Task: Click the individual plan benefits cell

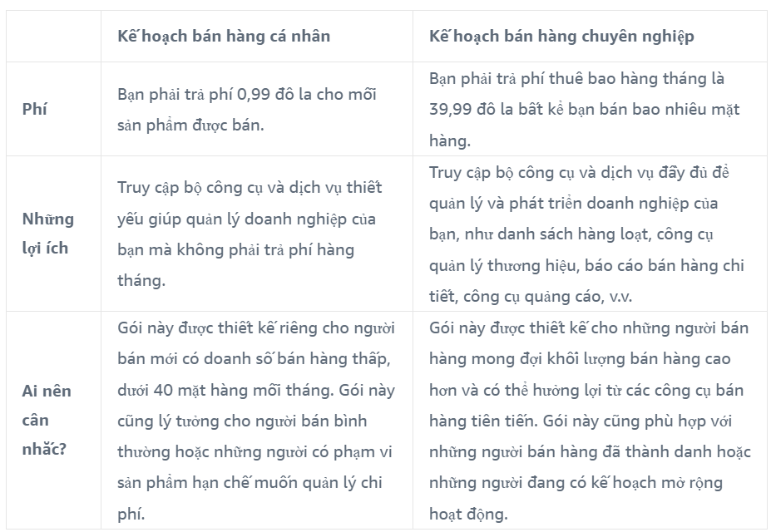Action: [x=247, y=234]
